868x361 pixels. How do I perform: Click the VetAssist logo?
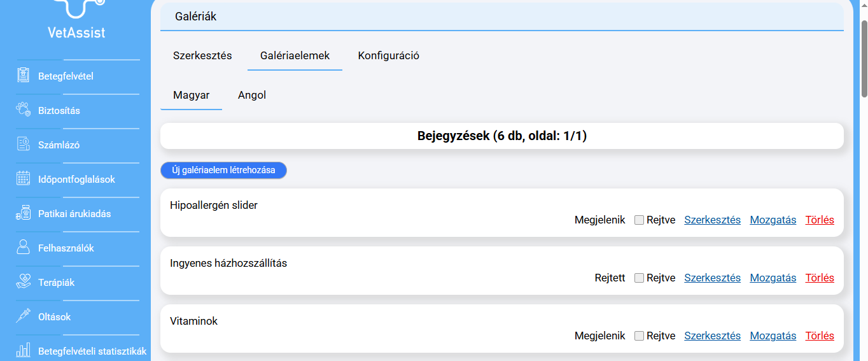pyautogui.click(x=76, y=19)
